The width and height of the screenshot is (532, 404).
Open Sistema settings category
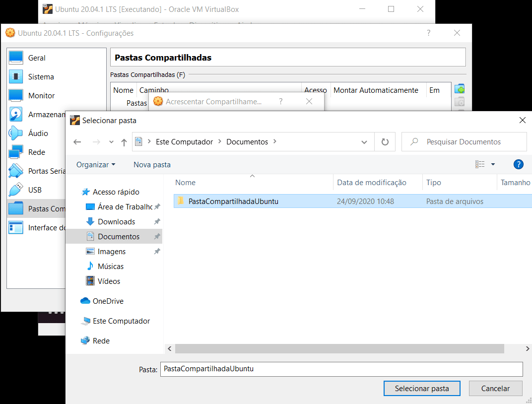coord(41,76)
